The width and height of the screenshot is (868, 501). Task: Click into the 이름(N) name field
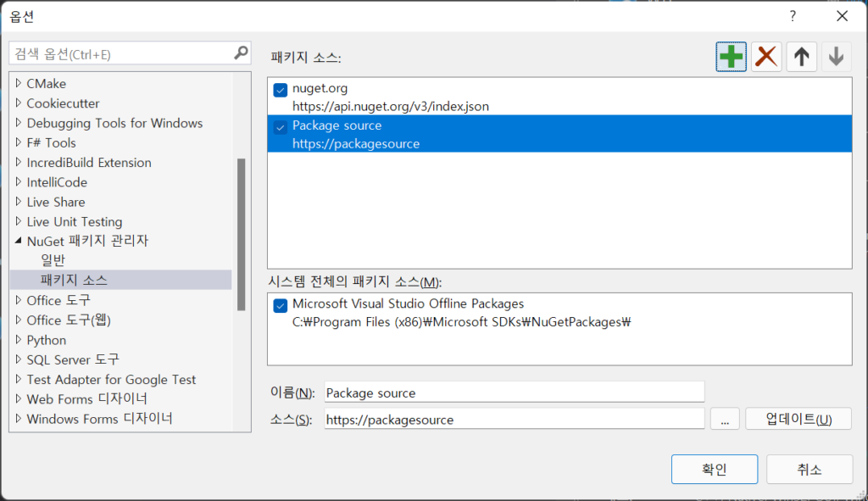coord(515,392)
